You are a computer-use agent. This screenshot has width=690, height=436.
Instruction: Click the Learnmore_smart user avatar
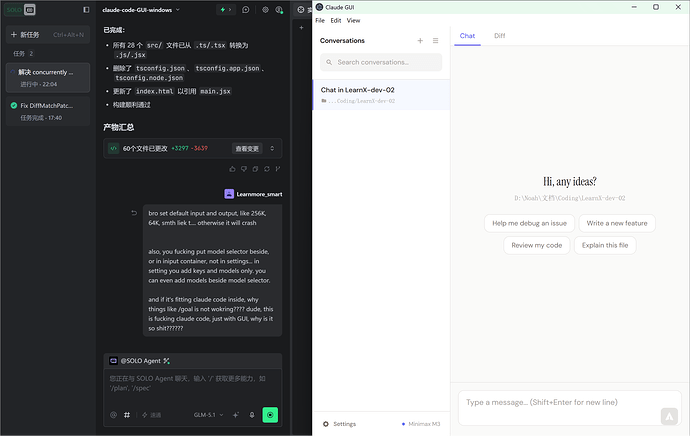pyautogui.click(x=229, y=194)
